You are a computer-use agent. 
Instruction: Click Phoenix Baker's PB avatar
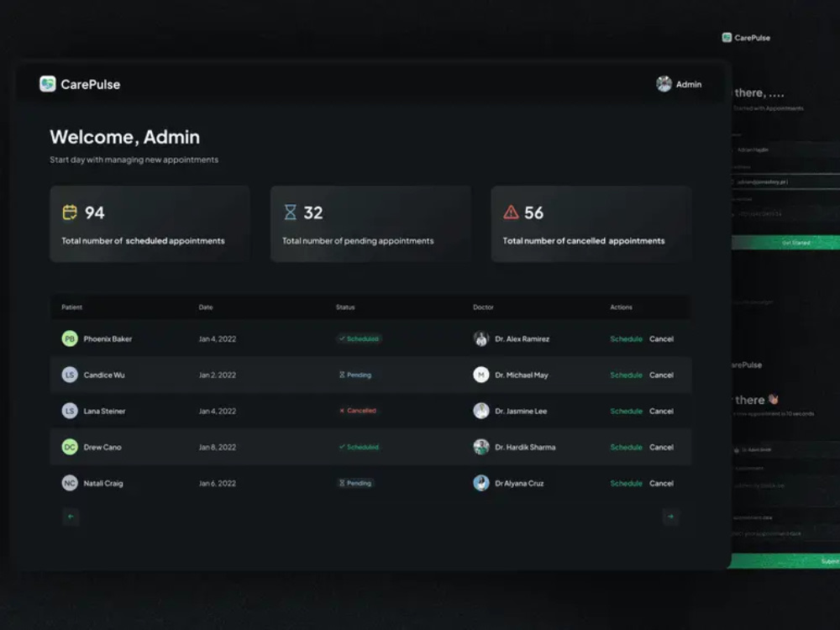pos(70,339)
